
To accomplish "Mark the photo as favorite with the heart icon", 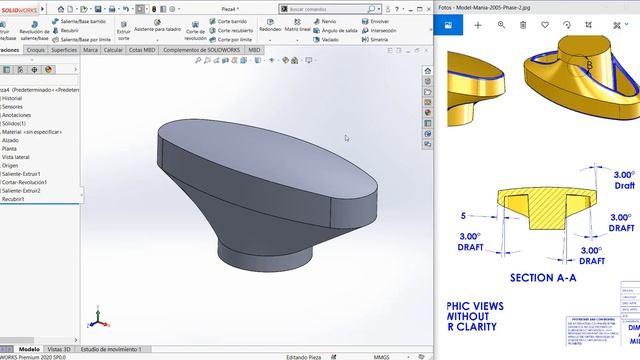I will pyautogui.click(x=545, y=25).
